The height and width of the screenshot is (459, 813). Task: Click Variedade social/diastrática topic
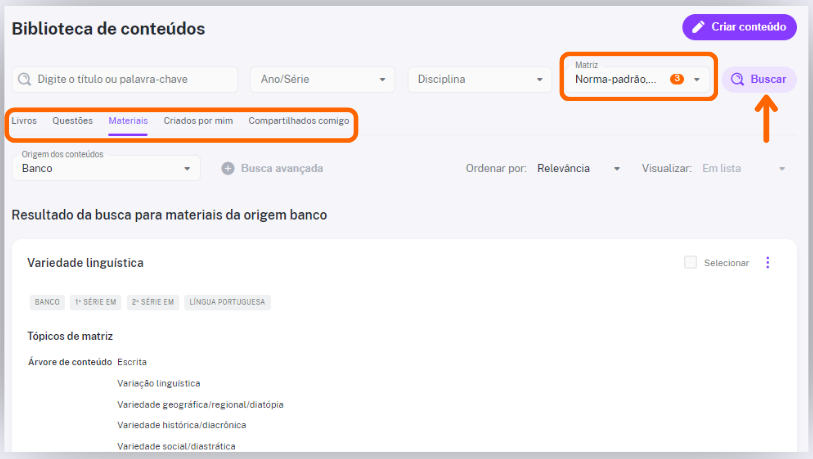(176, 446)
